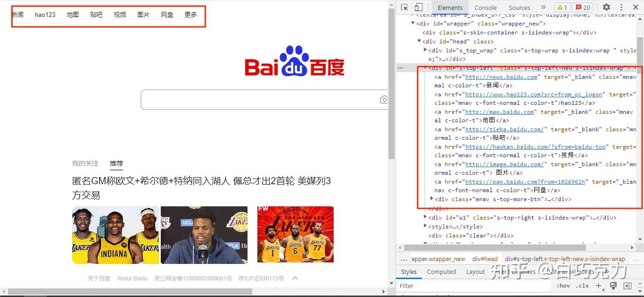Click the yellow warning badge showing 1
Viewport: 644px width, 297px height.
click(562, 8)
